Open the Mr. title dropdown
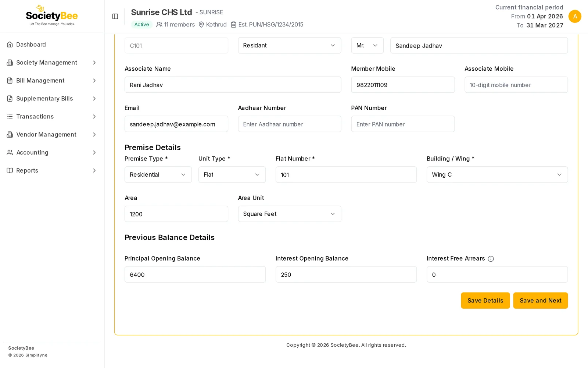 (x=367, y=45)
